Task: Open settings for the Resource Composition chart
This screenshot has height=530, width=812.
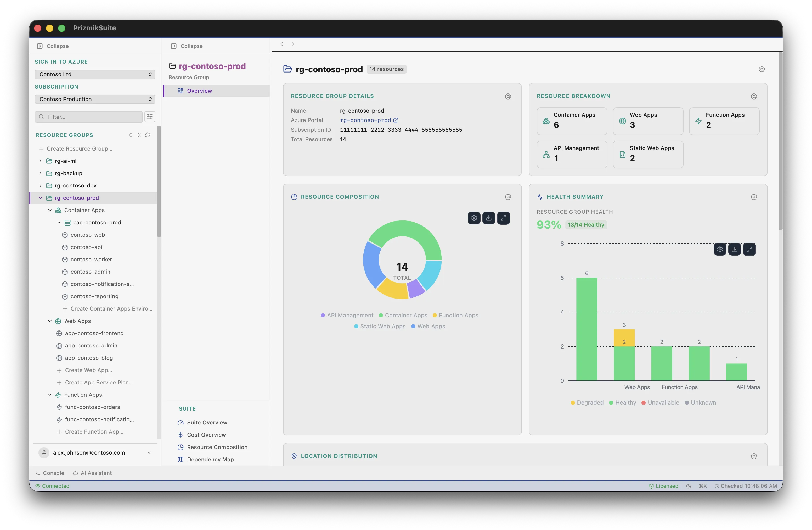Action: (473, 218)
